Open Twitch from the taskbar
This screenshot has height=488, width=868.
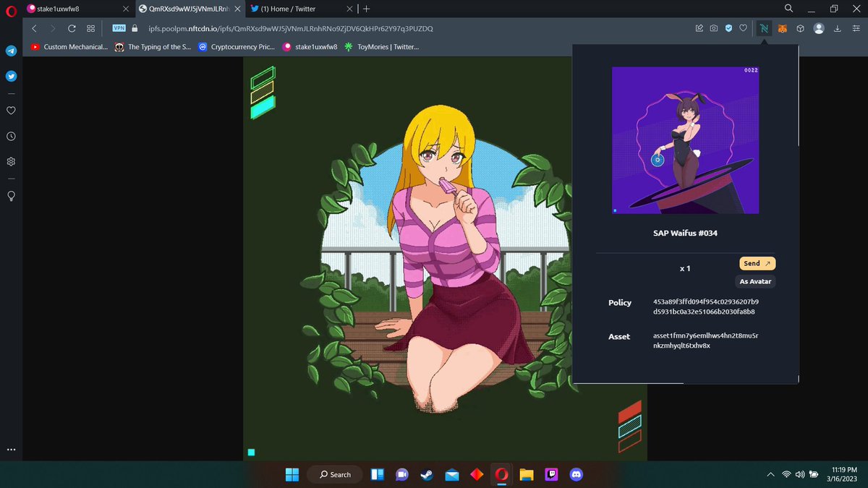[551, 474]
